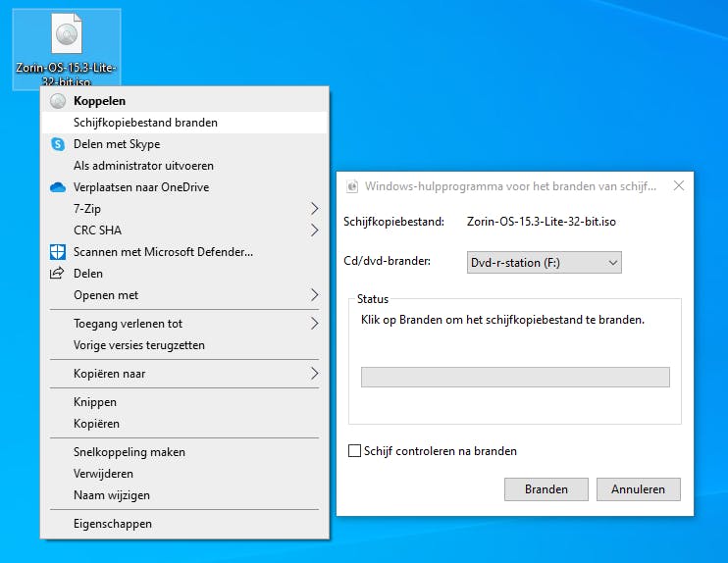Viewport: 728px width, 563px height.
Task: Choose Schijfkopiebestand branden
Action: tap(184, 122)
